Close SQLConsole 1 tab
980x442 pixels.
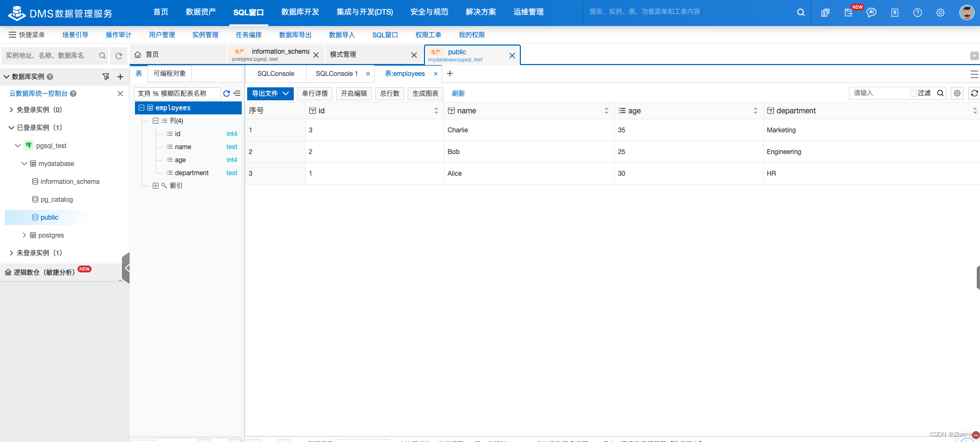pos(368,74)
